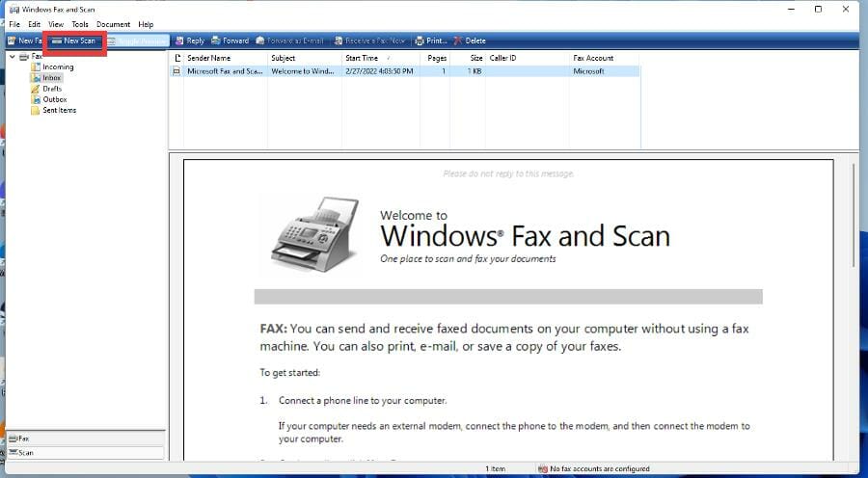This screenshot has height=478, width=868.
Task: Click Forward as E-mail in toolbar
Action: [290, 40]
